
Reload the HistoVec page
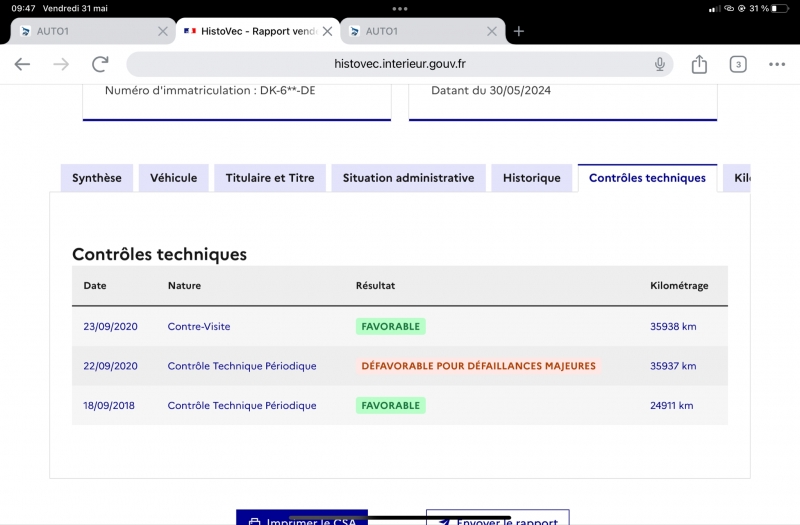[x=100, y=64]
